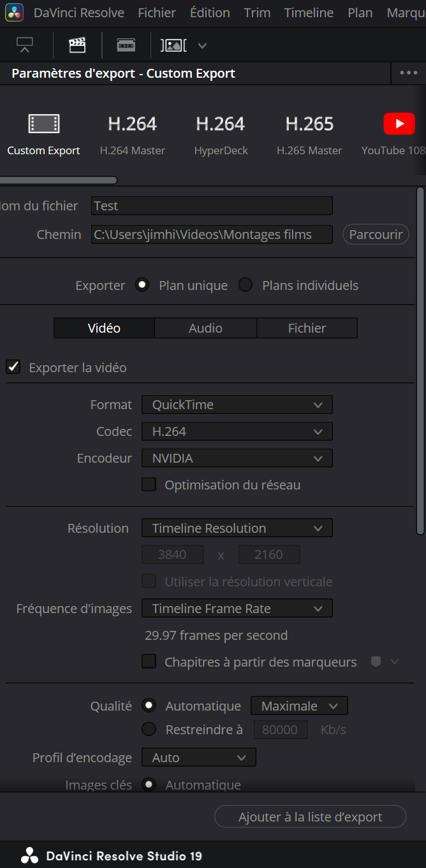Click the 29.97 frames per second text

coord(216,635)
